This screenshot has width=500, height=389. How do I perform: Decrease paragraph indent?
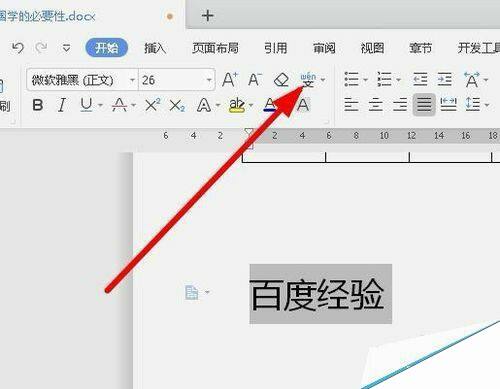tap(420, 80)
